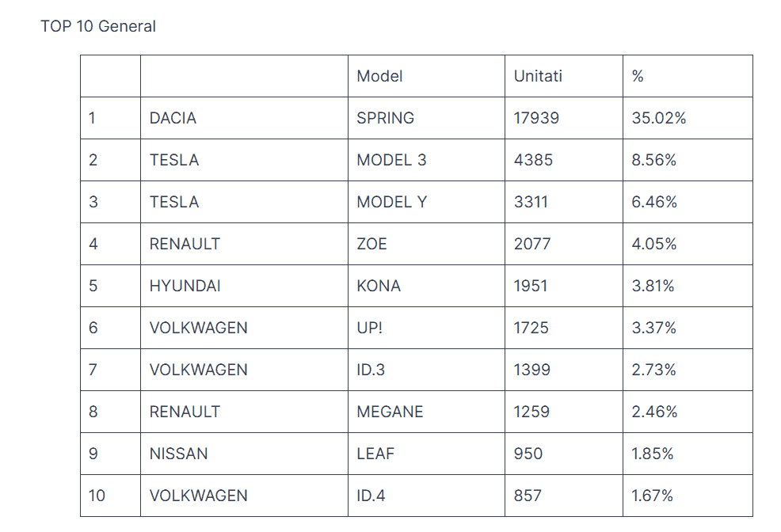Viewport: 781px width, 532px height.
Task: Click the Unitati column header
Action: (x=564, y=76)
